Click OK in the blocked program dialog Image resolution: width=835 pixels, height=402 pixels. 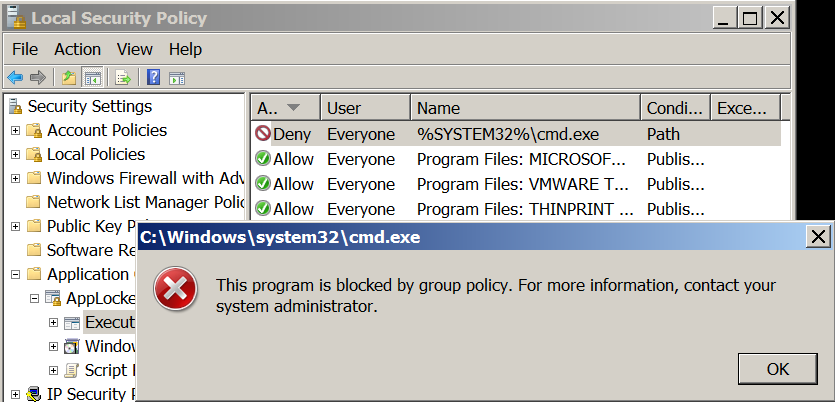[x=777, y=368]
